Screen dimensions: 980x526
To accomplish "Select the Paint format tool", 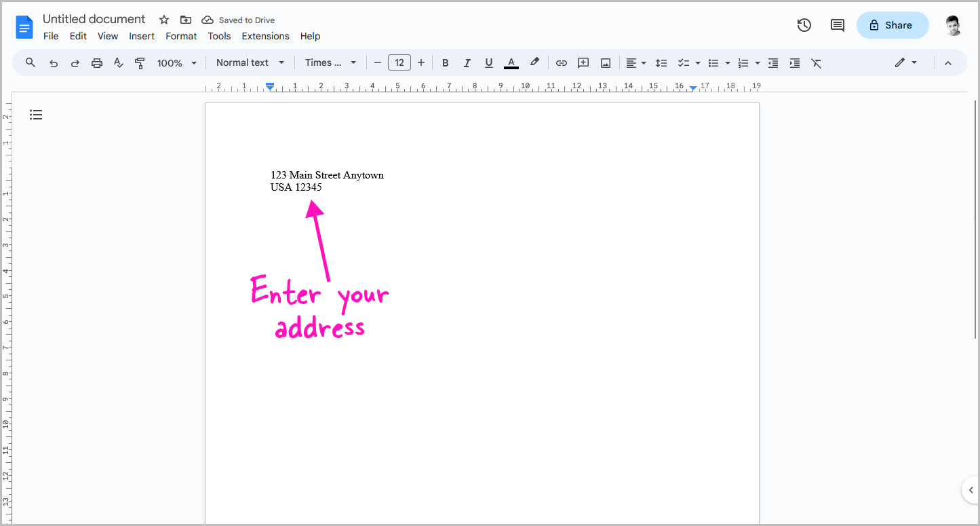I will pyautogui.click(x=140, y=62).
